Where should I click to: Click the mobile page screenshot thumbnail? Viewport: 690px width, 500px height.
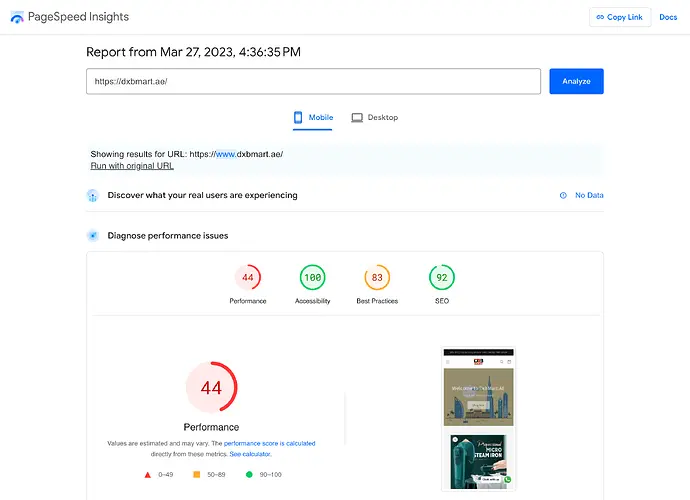pos(478,419)
